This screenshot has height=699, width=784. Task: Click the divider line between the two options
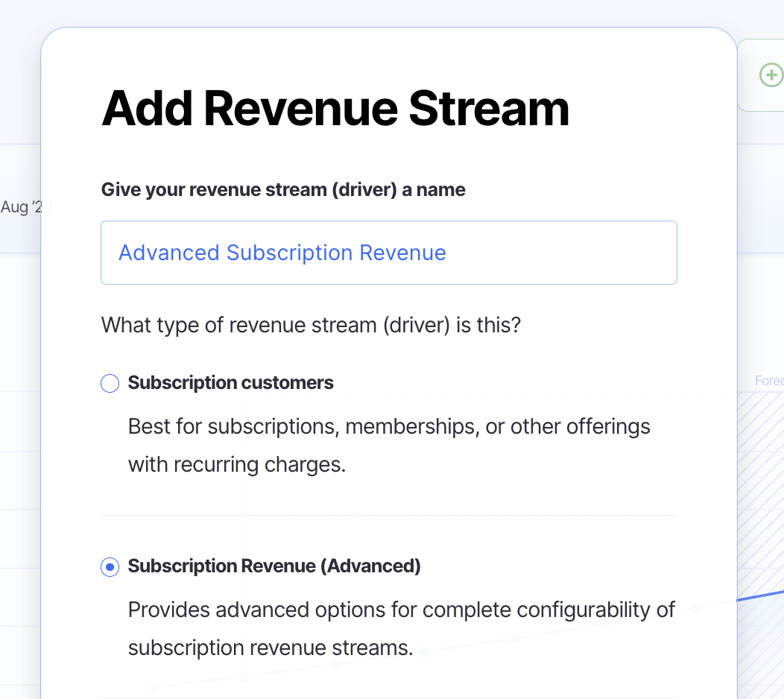(388, 515)
